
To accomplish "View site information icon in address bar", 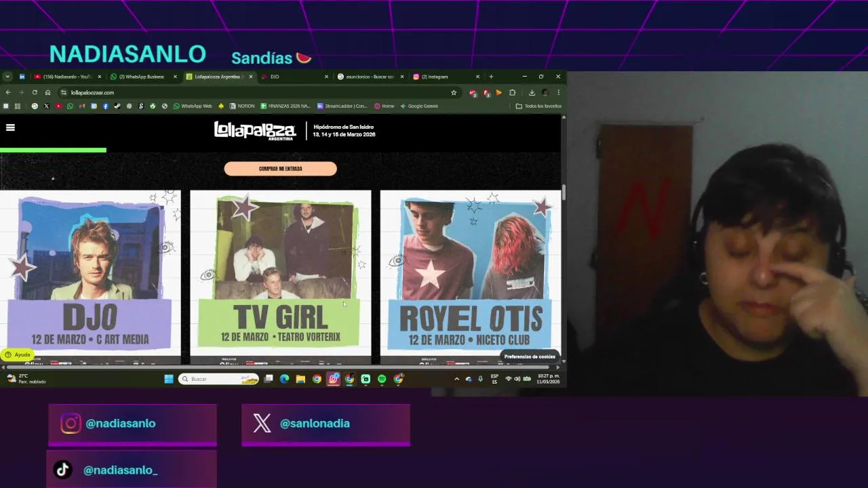I will (x=64, y=92).
